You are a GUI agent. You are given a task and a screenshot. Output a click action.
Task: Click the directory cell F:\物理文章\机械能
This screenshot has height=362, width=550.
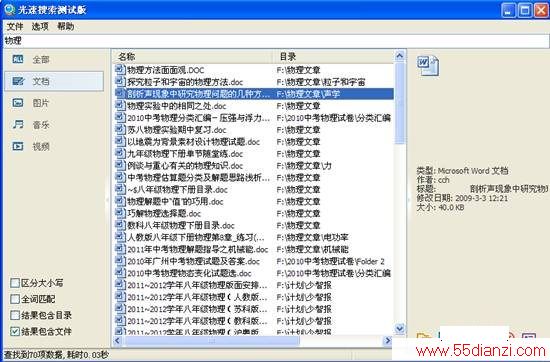pyautogui.click(x=312, y=249)
